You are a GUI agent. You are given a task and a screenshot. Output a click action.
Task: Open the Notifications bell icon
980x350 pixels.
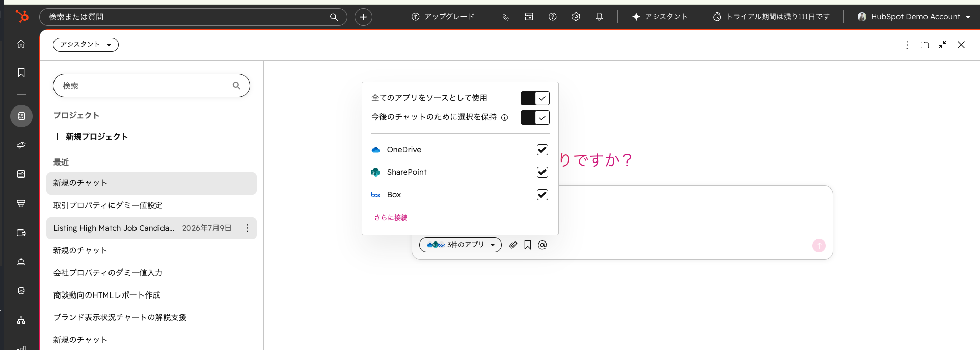pyautogui.click(x=600, y=17)
